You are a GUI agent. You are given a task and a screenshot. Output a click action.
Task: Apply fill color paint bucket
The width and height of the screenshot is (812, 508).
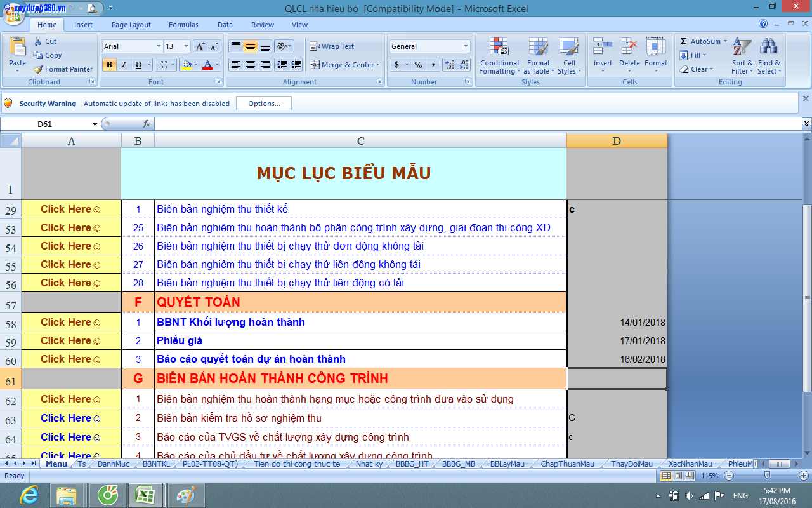click(x=186, y=65)
